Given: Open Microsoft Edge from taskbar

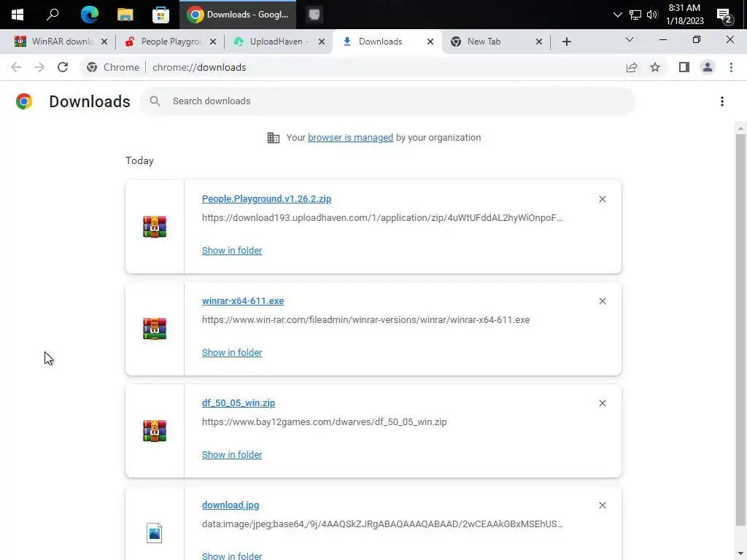Looking at the screenshot, I should click(89, 15).
